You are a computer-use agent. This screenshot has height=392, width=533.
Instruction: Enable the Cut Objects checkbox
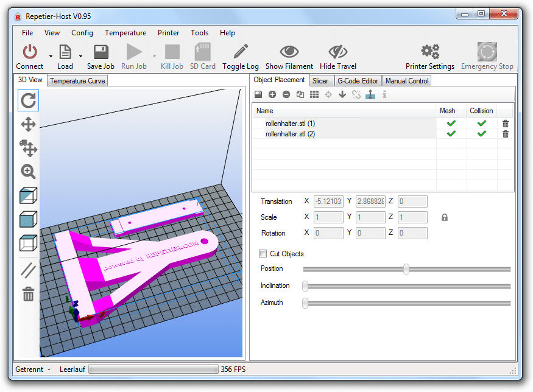263,253
